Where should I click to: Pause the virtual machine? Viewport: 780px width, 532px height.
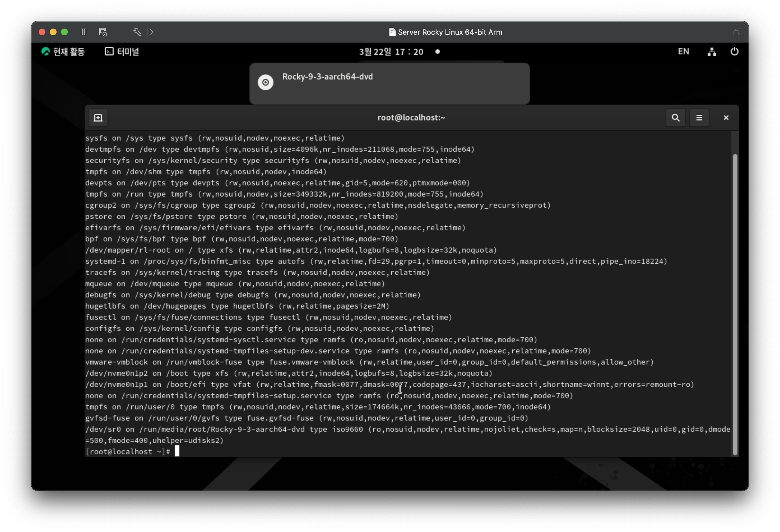pos(83,32)
